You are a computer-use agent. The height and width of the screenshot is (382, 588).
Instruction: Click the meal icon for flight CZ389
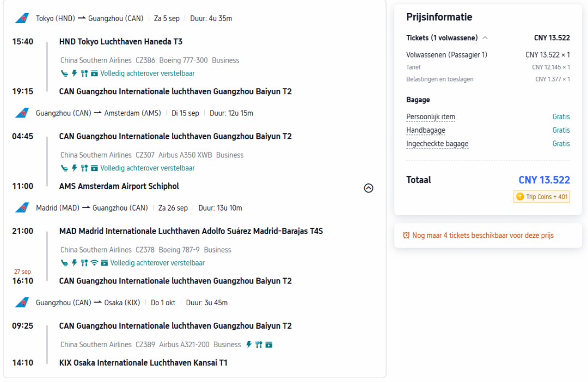[259, 344]
